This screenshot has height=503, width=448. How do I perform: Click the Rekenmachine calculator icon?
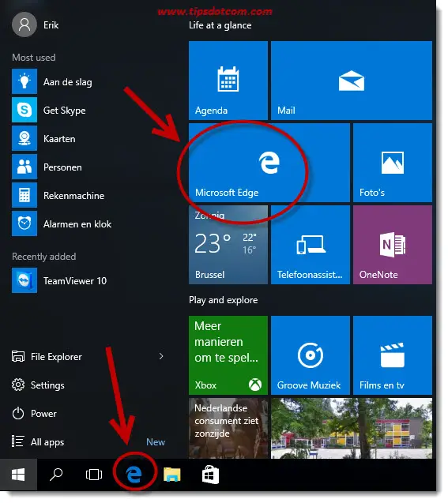(24, 195)
